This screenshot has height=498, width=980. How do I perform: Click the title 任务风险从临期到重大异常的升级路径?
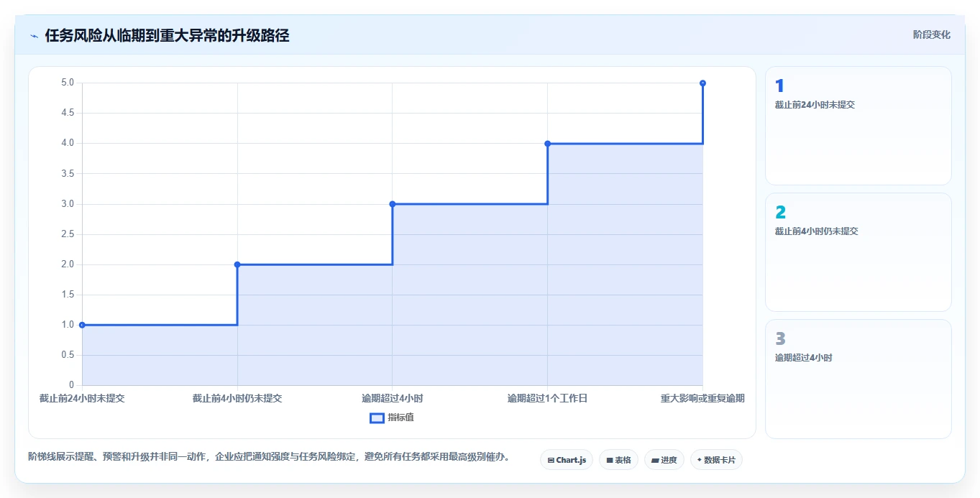point(167,35)
